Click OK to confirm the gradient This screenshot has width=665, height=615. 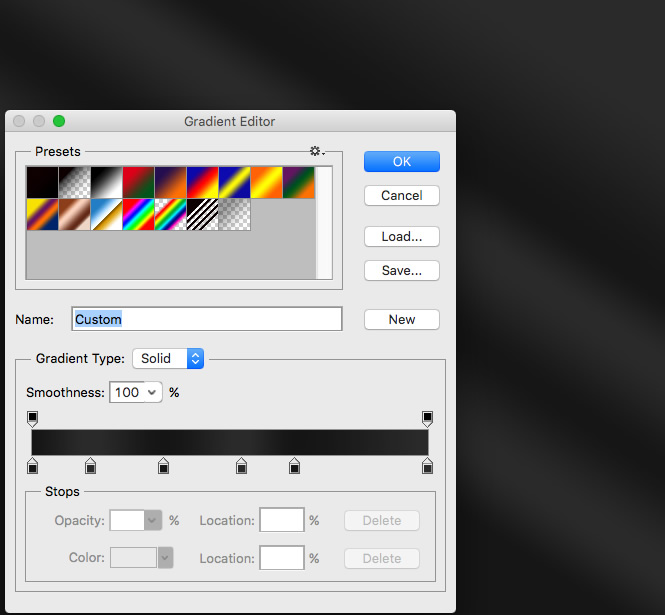(x=401, y=161)
